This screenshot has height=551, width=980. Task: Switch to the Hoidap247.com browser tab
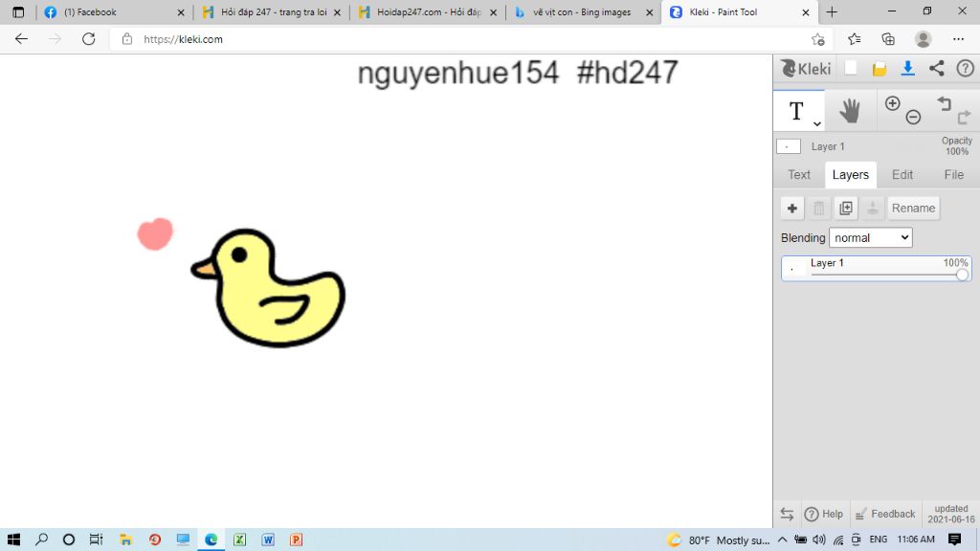click(x=428, y=11)
